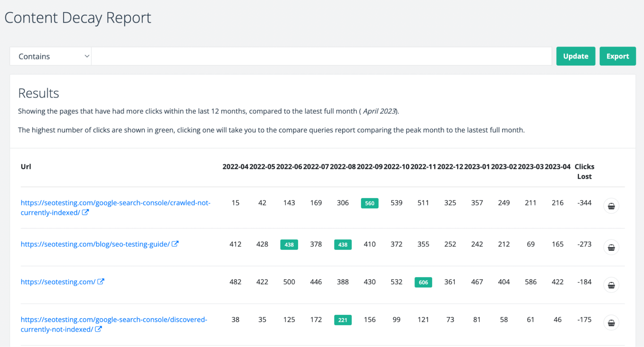
Task: Open discovered-currently-not-indexed page link
Action: (x=114, y=324)
